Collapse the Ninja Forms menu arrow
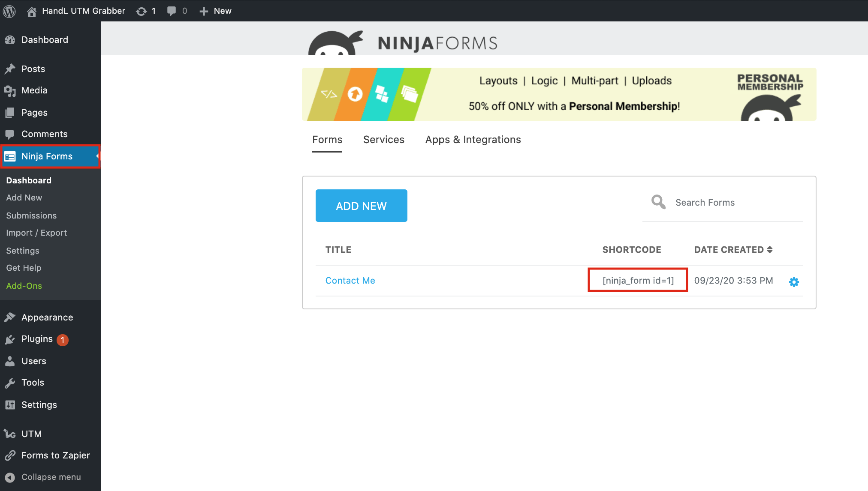 pyautogui.click(x=97, y=156)
